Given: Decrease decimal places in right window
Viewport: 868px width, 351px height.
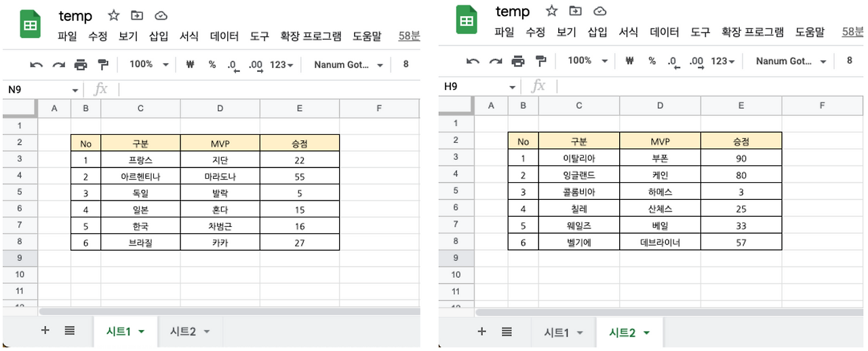Looking at the screenshot, I should tap(673, 61).
